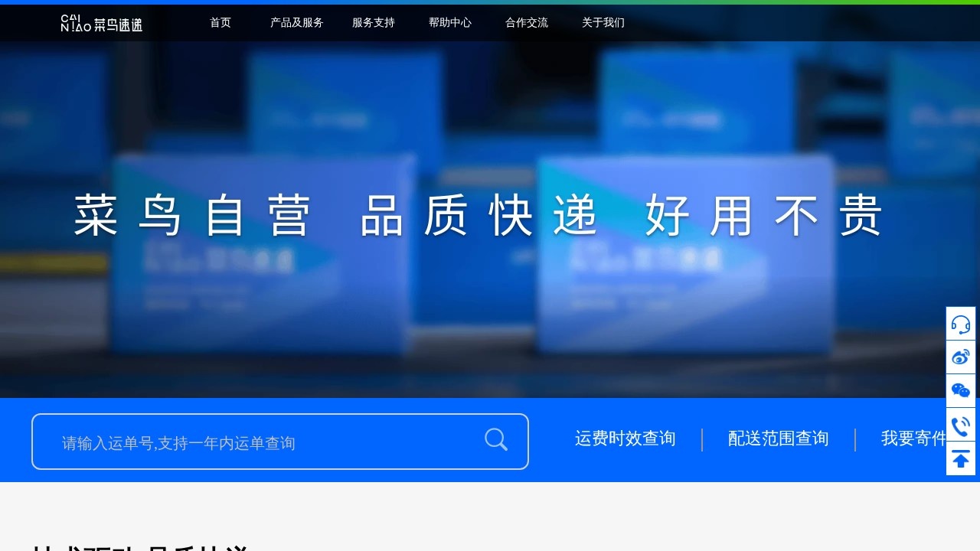Open the headset customer service icon
The width and height of the screenshot is (980, 551).
pyautogui.click(x=961, y=324)
